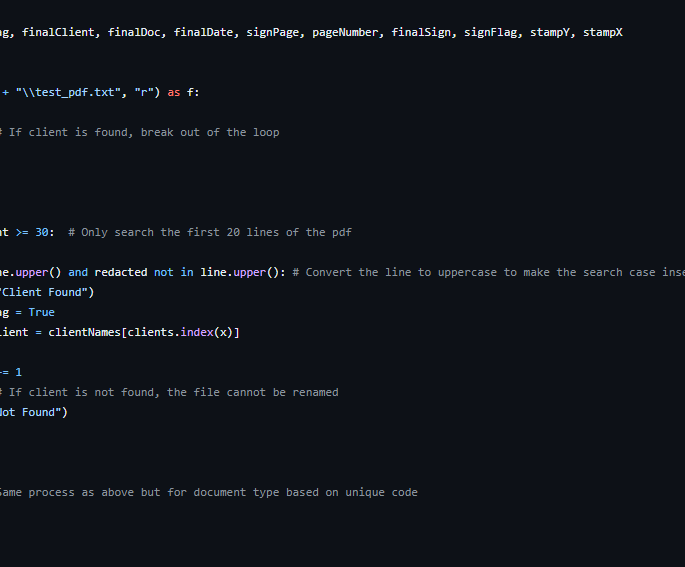
Task: Click the signPage variable name
Action: tap(272, 32)
